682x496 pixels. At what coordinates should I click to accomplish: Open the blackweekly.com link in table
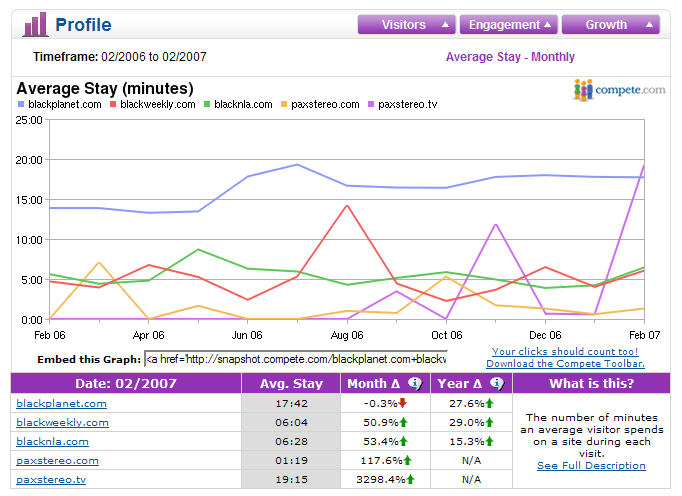coord(62,422)
